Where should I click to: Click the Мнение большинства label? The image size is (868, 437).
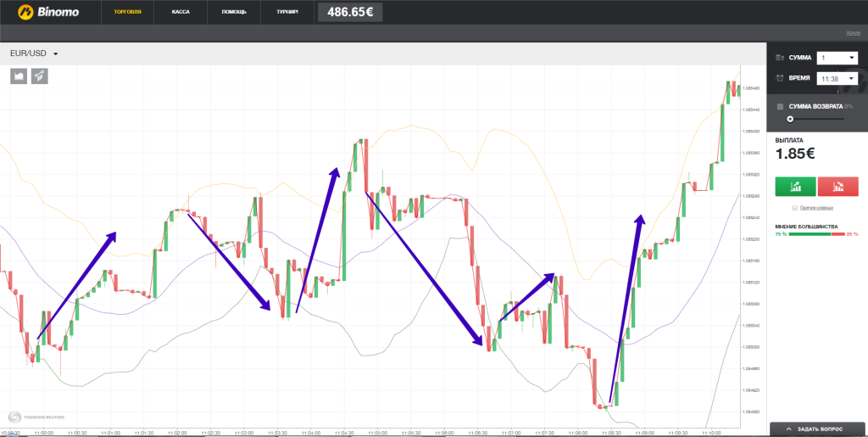tap(807, 227)
